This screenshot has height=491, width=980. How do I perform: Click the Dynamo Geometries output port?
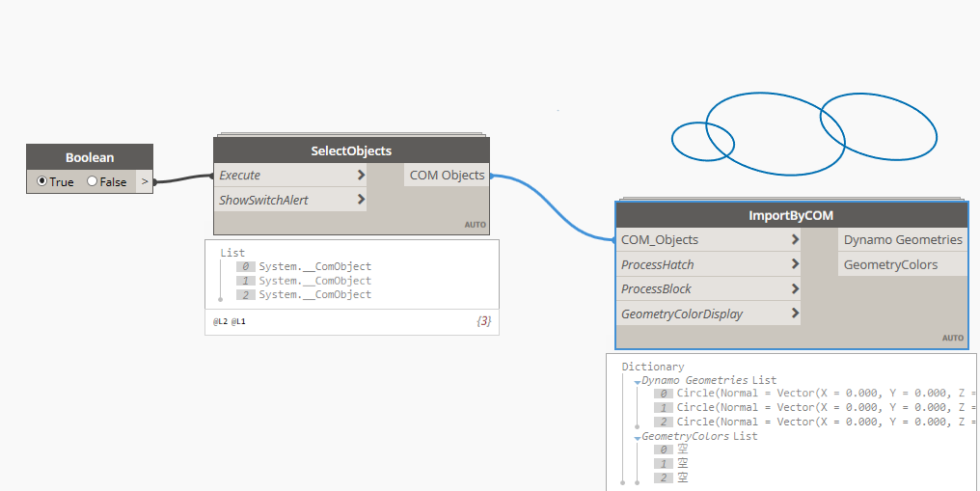click(x=903, y=240)
